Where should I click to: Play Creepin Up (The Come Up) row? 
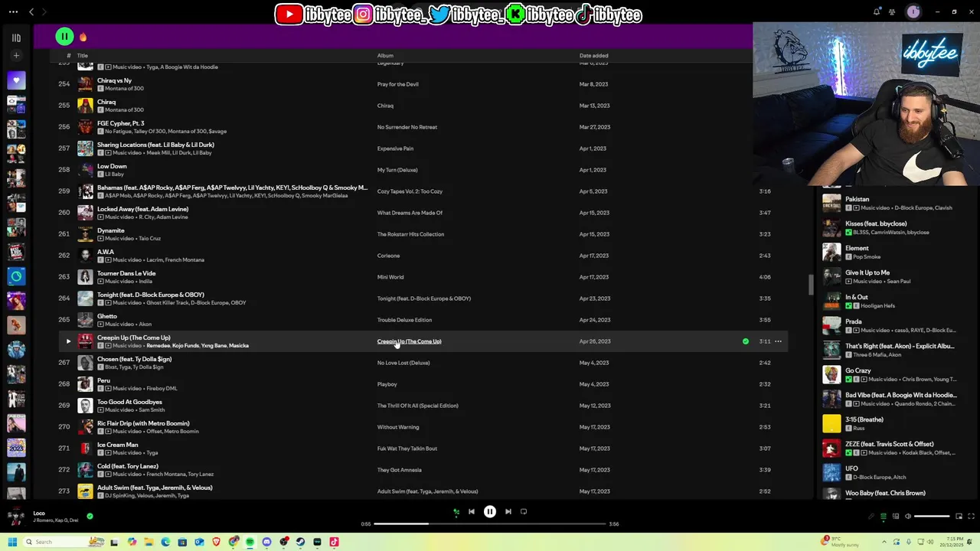pyautogui.click(x=68, y=341)
